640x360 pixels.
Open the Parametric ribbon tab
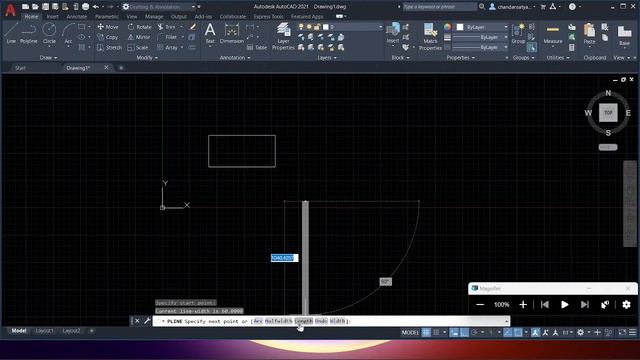[107, 17]
